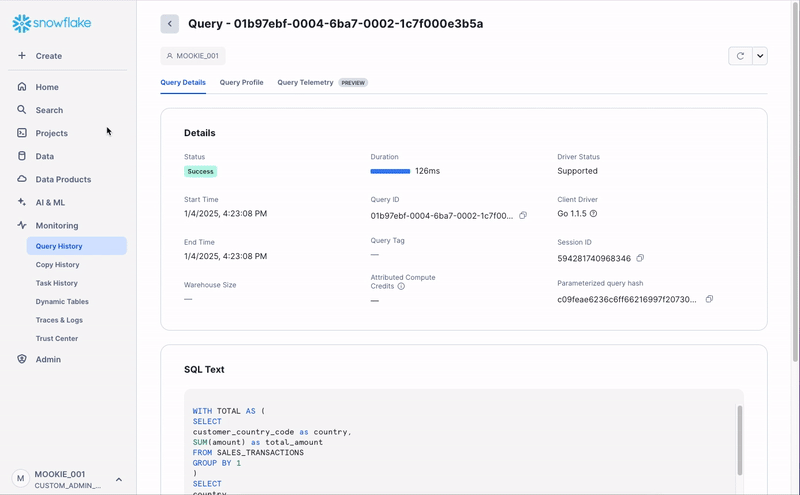Expand the MOOKIE_001 account menu chevron
Image resolution: width=800 pixels, height=495 pixels.
[x=118, y=479]
